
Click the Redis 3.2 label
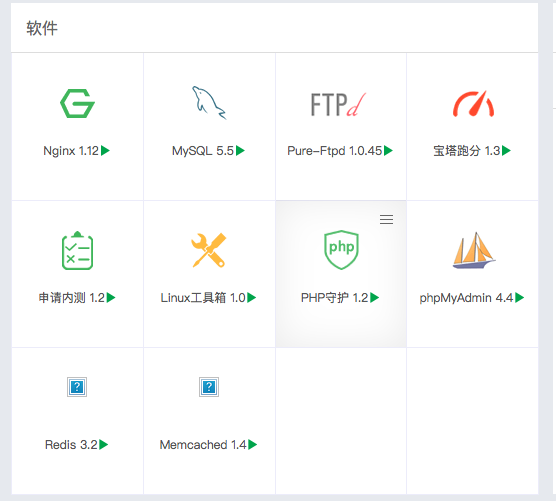71,445
